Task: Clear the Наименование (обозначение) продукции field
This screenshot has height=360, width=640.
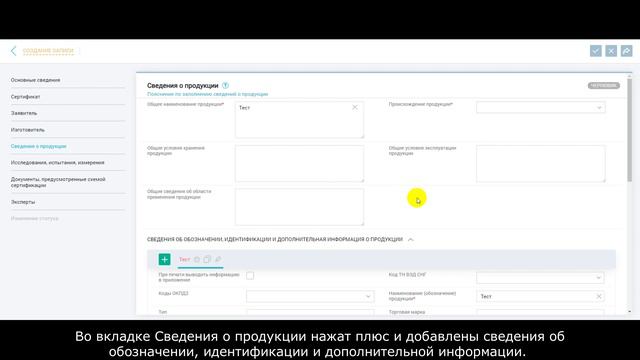Action: tap(599, 296)
